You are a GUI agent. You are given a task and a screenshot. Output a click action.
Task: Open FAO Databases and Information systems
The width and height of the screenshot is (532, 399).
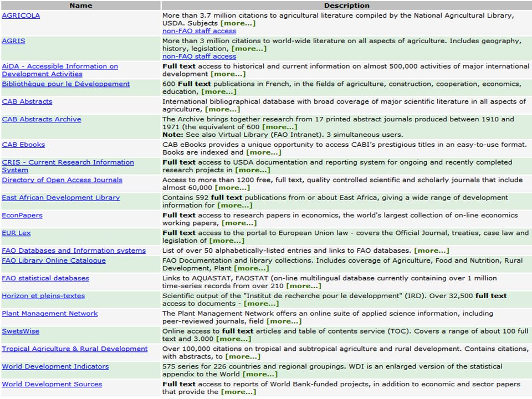coord(74,250)
